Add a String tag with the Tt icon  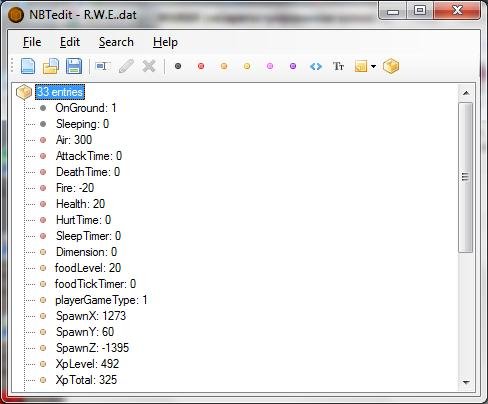point(338,66)
